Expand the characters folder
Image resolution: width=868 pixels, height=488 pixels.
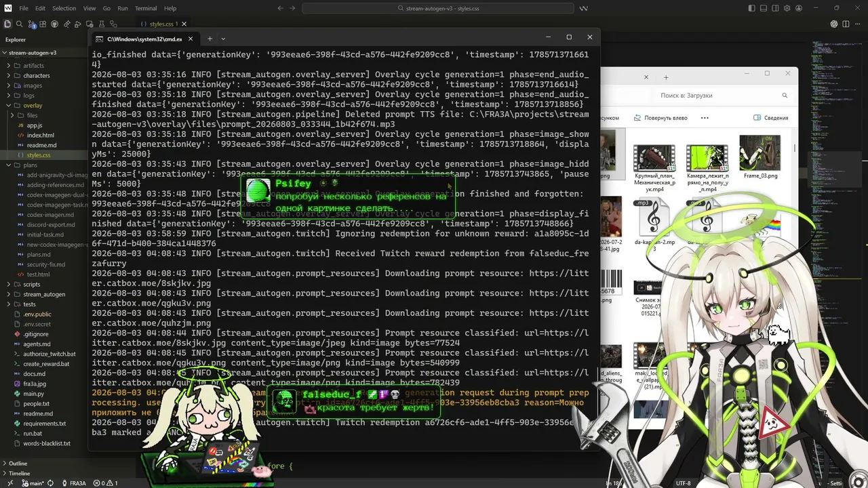(44, 76)
